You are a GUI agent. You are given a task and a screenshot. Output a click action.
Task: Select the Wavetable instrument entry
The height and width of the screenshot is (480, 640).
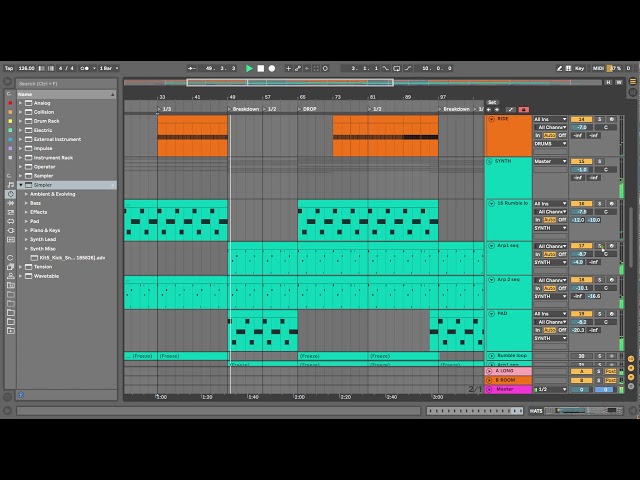point(46,276)
